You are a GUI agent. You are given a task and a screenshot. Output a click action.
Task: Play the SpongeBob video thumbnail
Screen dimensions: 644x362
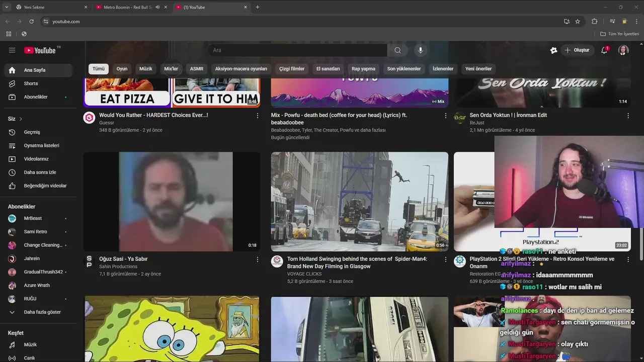pos(172,329)
